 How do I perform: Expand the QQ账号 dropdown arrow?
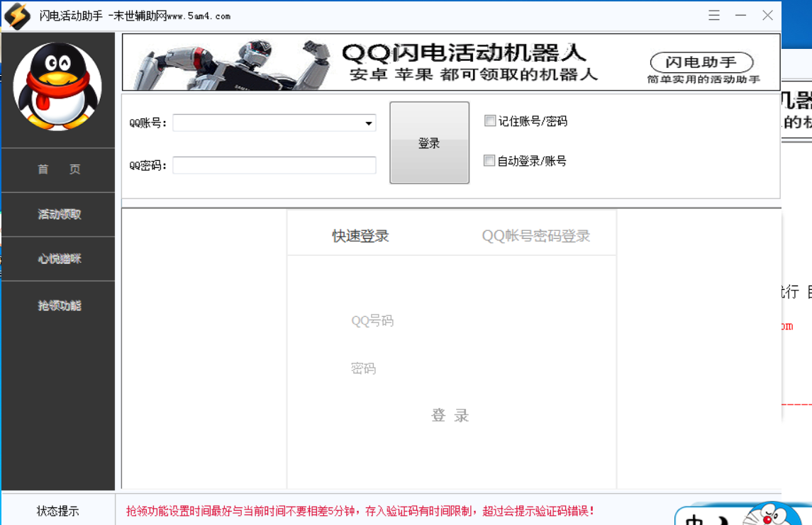pos(368,123)
